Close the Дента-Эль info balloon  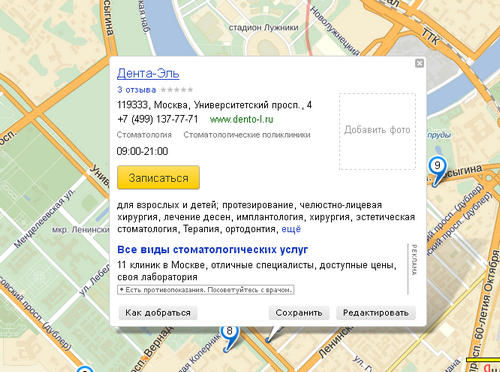pos(419,63)
